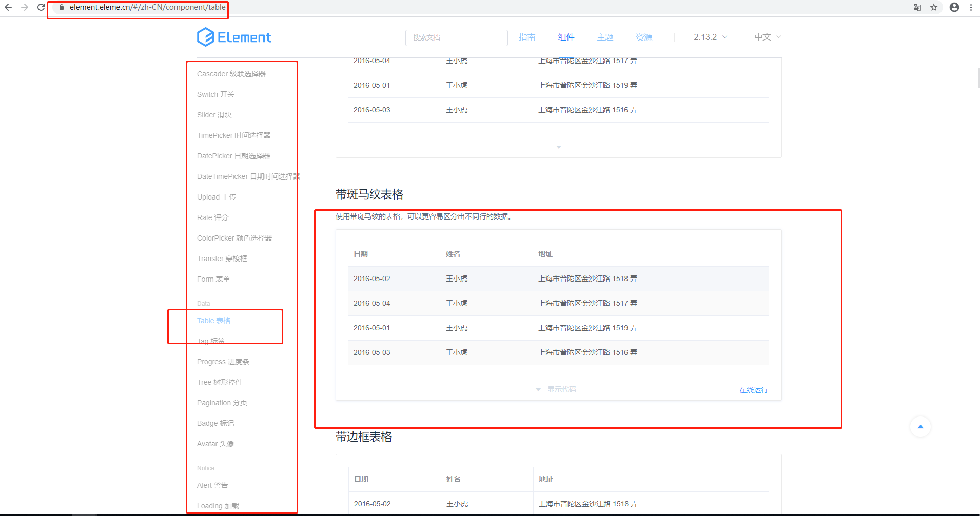The image size is (980, 516).
Task: Expand code via arrow under first table
Action: click(559, 147)
